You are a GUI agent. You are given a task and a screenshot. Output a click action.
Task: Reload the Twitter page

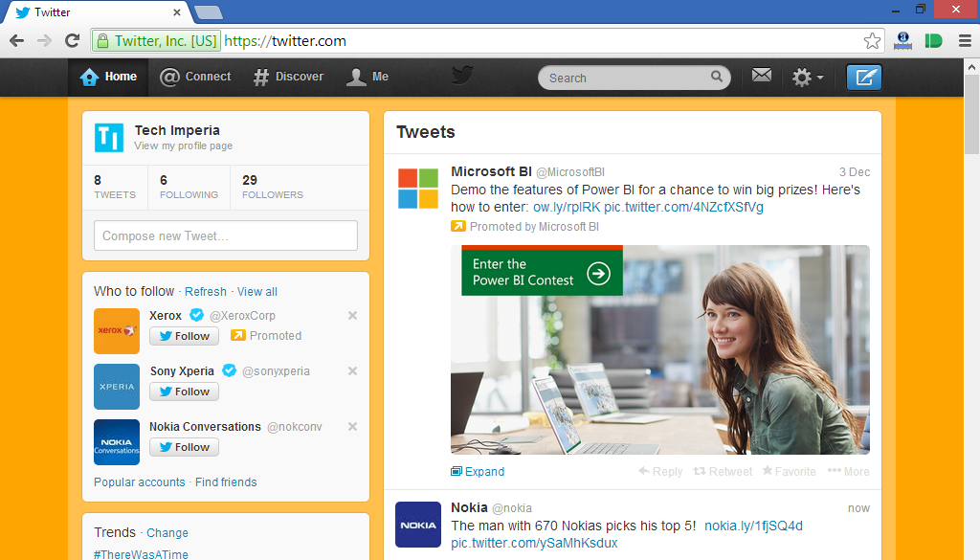(x=73, y=41)
